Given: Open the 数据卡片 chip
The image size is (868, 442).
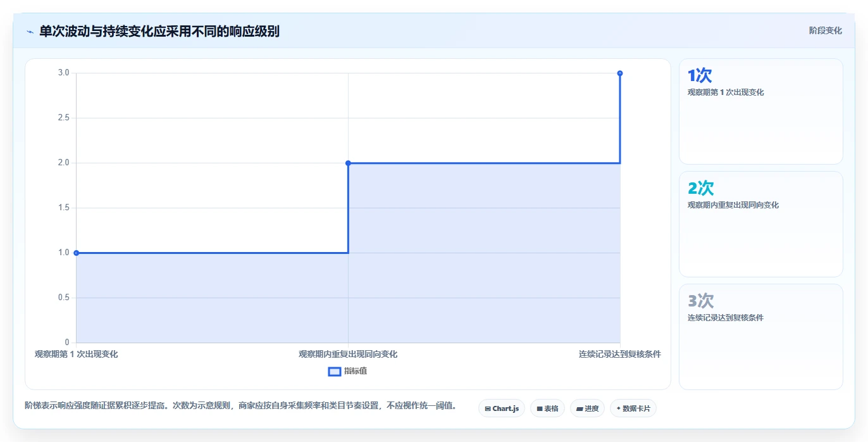Looking at the screenshot, I should (x=633, y=408).
